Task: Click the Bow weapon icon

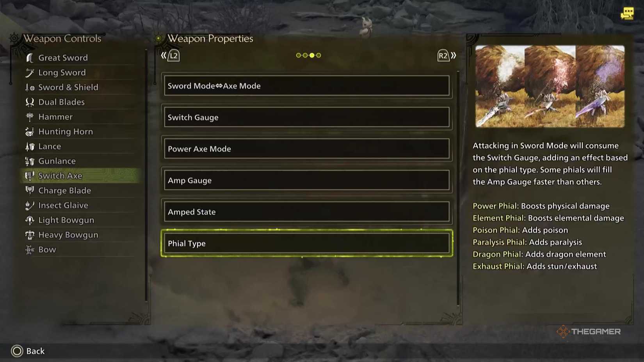Action: pos(30,250)
